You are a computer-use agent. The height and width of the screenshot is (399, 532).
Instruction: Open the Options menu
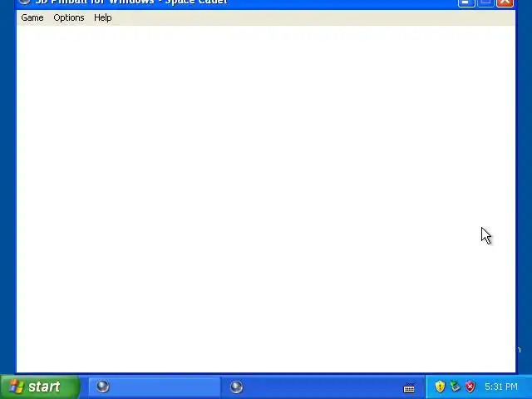point(69,17)
